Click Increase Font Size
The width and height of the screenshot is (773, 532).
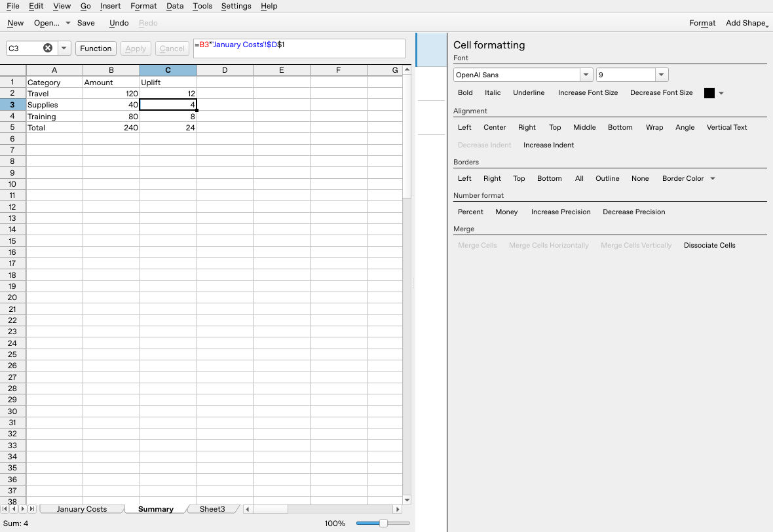[588, 92]
